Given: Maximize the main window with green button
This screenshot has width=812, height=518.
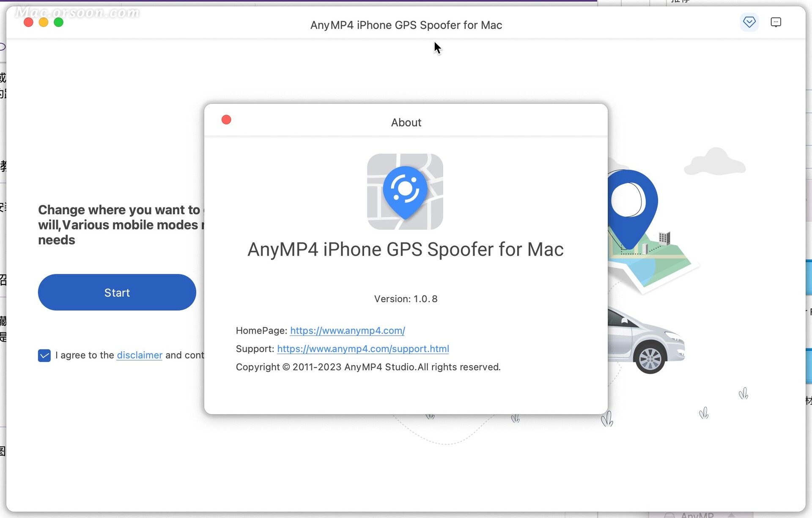Looking at the screenshot, I should tap(59, 22).
